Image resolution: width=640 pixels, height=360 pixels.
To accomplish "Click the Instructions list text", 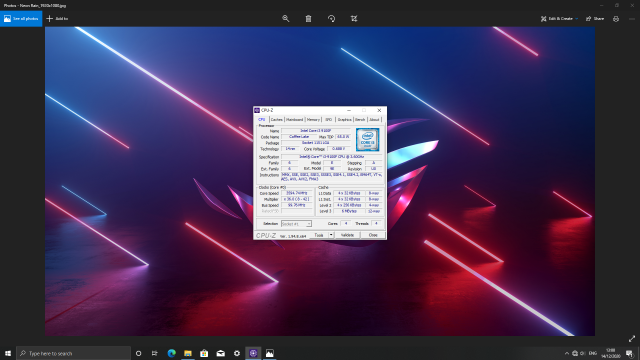I will point(331,177).
